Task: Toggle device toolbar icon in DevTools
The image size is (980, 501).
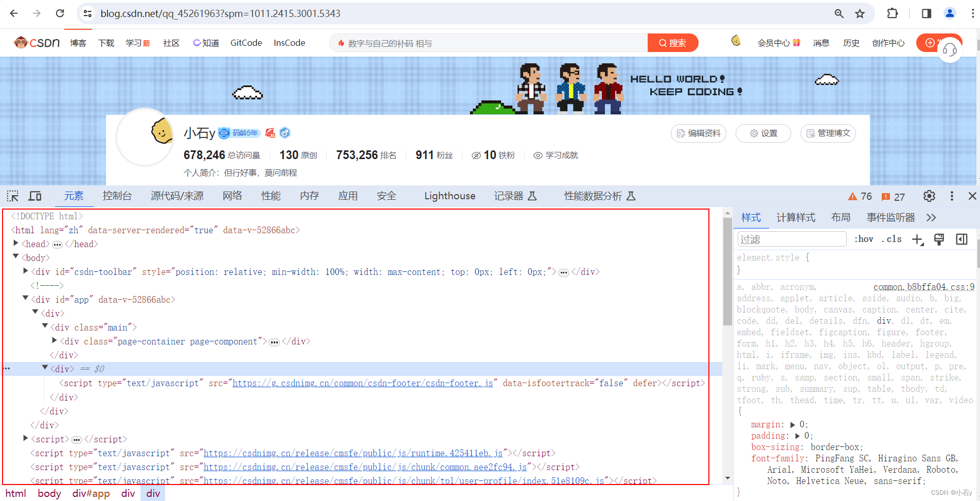Action: [35, 196]
